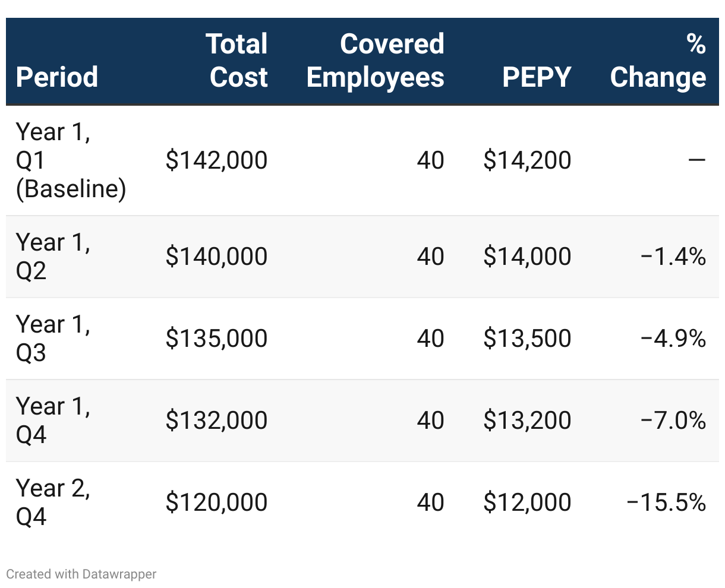This screenshot has height=588, width=725.
Task: Select the Year 1, Q2 period cell
Action: (x=53, y=257)
